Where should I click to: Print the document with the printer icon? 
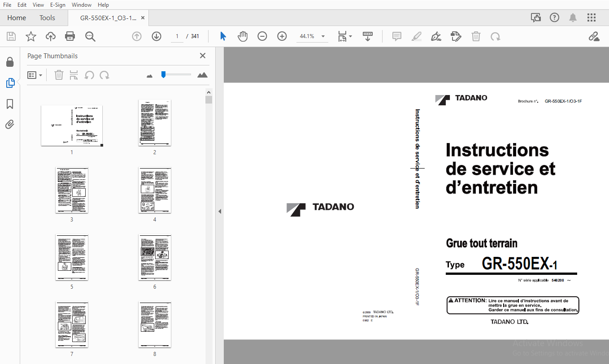click(x=70, y=36)
